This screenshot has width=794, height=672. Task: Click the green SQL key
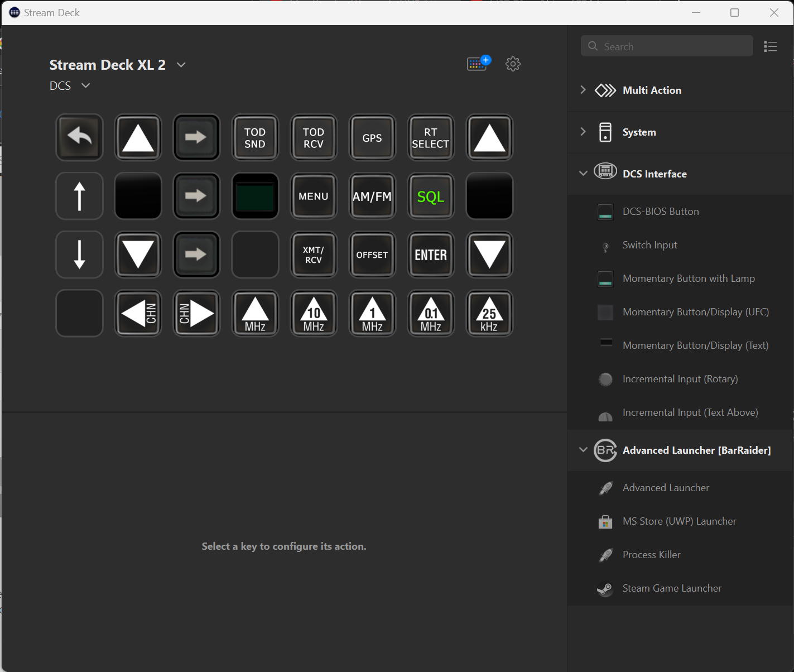point(431,196)
